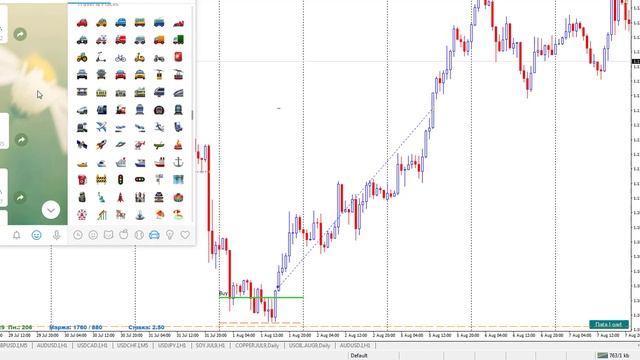This screenshot has height=360, width=640.
Task: Open the USDCHF chart tab
Action: point(133,345)
